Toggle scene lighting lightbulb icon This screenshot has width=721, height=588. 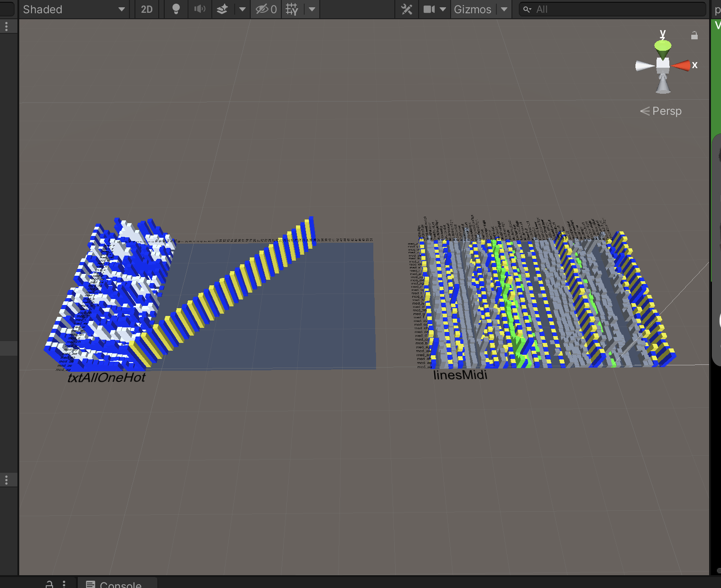click(176, 10)
